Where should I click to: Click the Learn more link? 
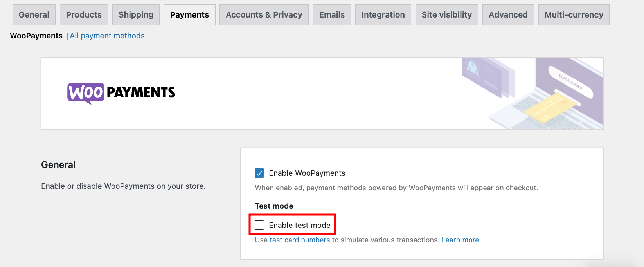(460, 240)
